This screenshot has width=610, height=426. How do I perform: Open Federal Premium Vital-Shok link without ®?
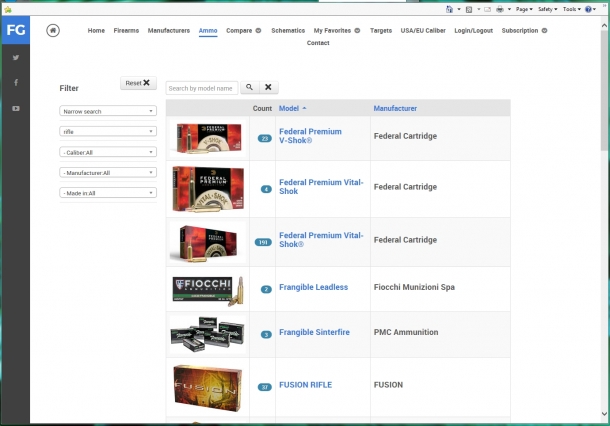tap(321, 187)
